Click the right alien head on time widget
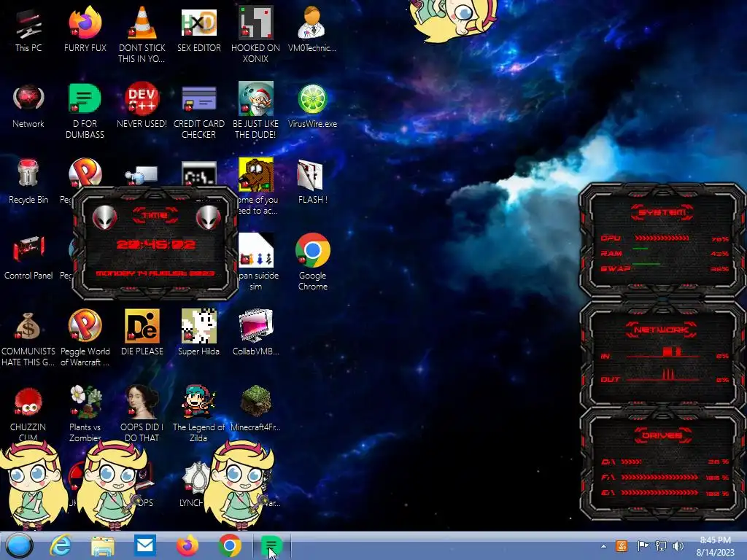The height and width of the screenshot is (560, 747). [x=209, y=217]
